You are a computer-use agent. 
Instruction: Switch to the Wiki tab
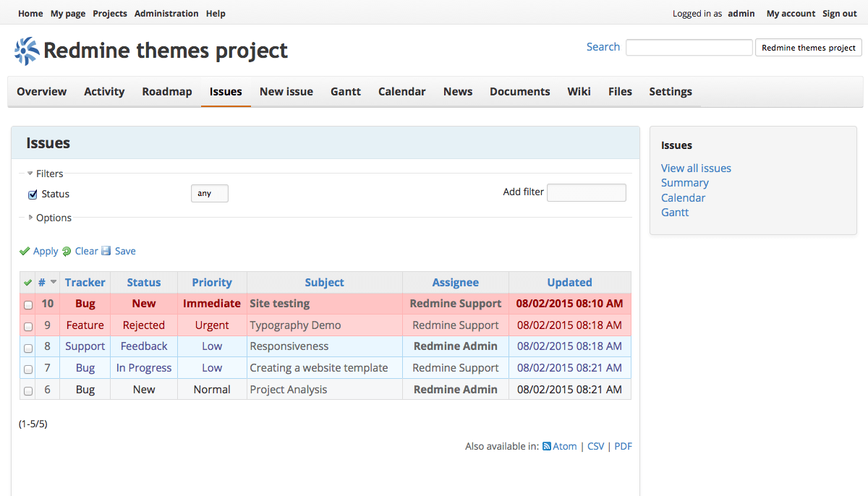coord(579,92)
